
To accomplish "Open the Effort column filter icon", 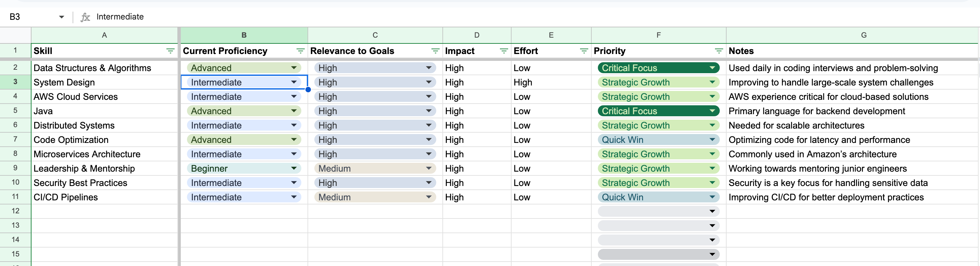I will pos(583,51).
